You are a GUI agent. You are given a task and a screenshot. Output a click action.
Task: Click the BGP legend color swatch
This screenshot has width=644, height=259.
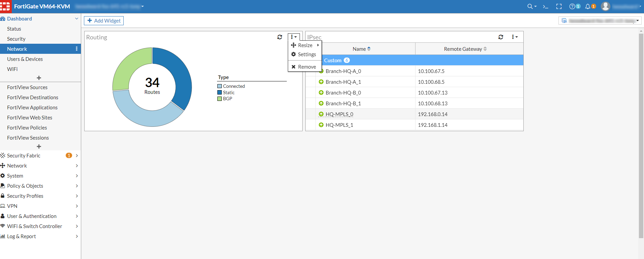click(x=220, y=99)
